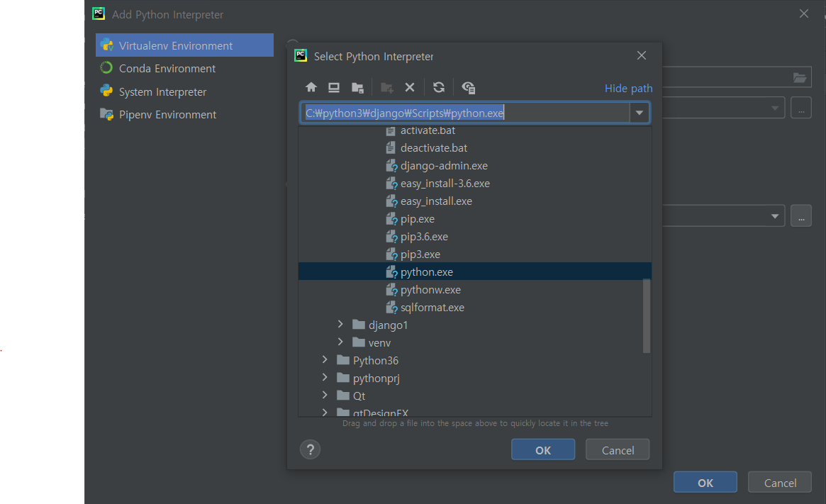
Task: Select Virtualenv Environment option
Action: [x=184, y=45]
